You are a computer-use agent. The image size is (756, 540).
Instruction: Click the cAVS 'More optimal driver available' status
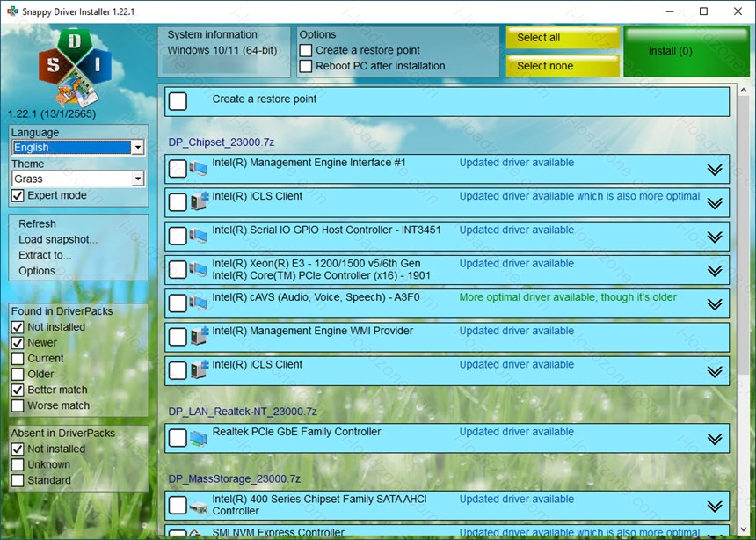[x=568, y=297]
